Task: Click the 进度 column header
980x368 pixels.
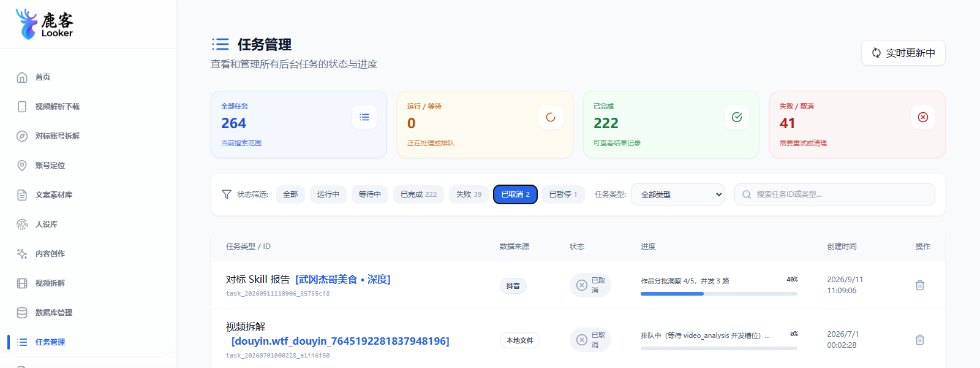Action: click(648, 247)
